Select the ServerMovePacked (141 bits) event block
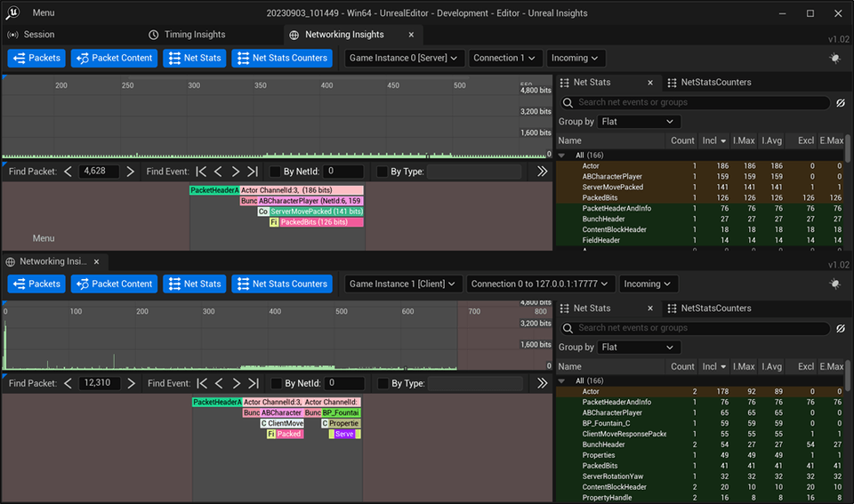 [316, 212]
